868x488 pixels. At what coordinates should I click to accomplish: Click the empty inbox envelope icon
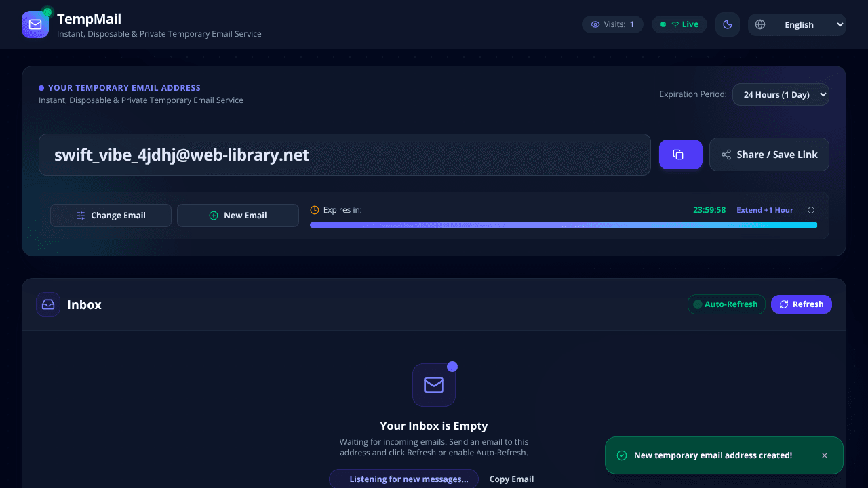[434, 385]
